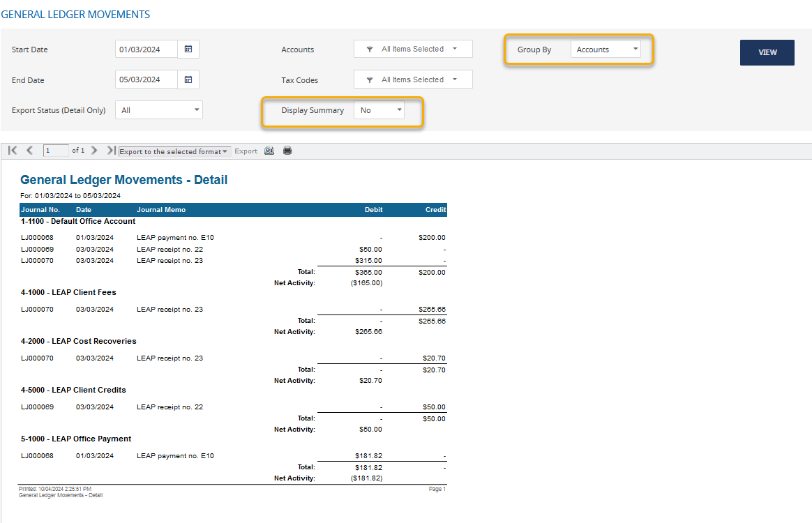Screen dimensions: 812x523
Task: Click inside the page number field
Action: (x=56, y=150)
